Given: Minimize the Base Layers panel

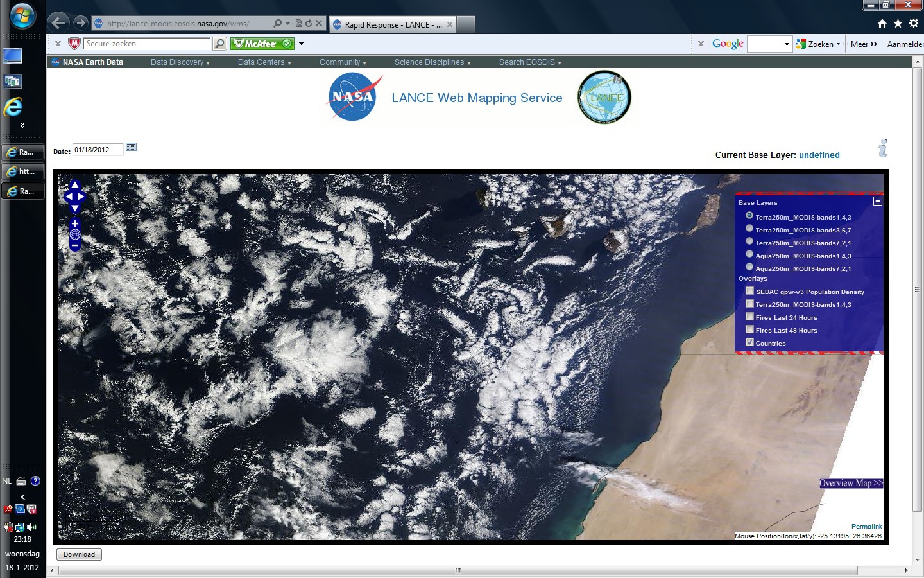Looking at the screenshot, I should tap(877, 201).
